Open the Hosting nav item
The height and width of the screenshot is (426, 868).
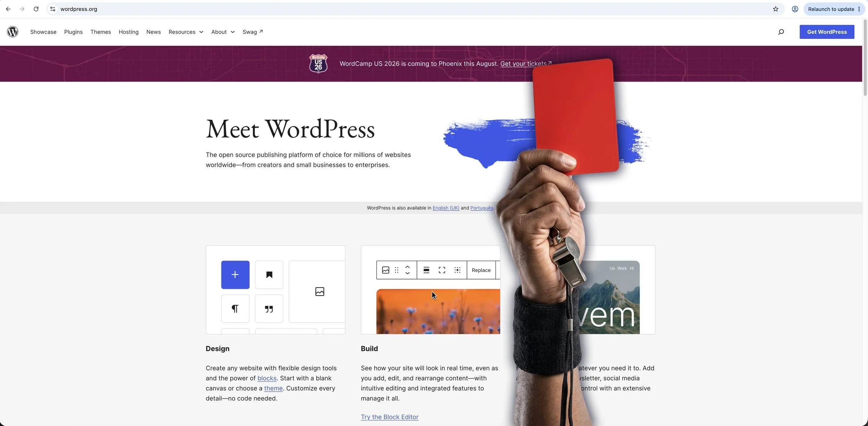coord(128,32)
